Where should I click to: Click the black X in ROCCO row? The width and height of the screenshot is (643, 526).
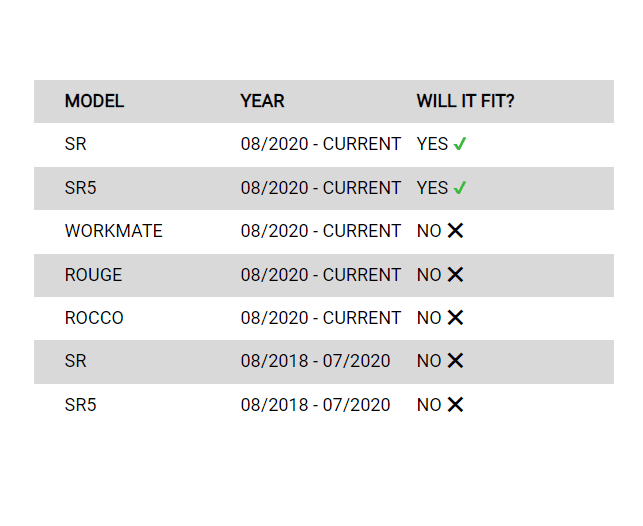[x=455, y=317]
